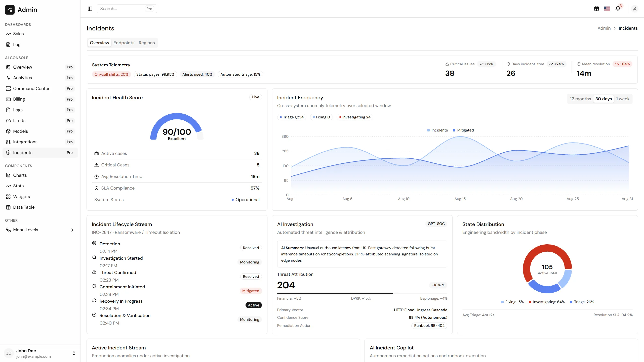Open the Log page in sidebar

(x=40, y=44)
